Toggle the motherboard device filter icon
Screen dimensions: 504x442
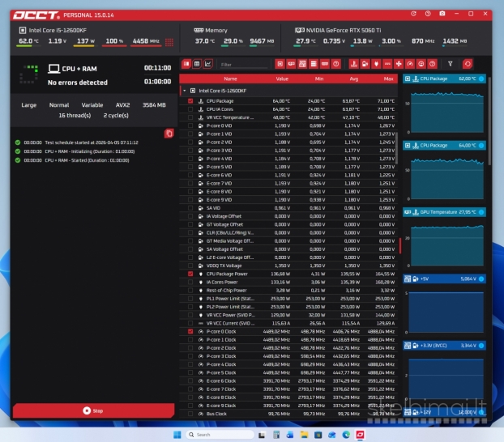tap(302, 64)
